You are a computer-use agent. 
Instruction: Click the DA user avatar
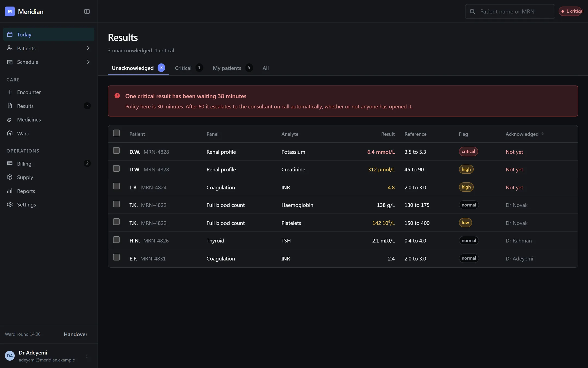(10, 356)
